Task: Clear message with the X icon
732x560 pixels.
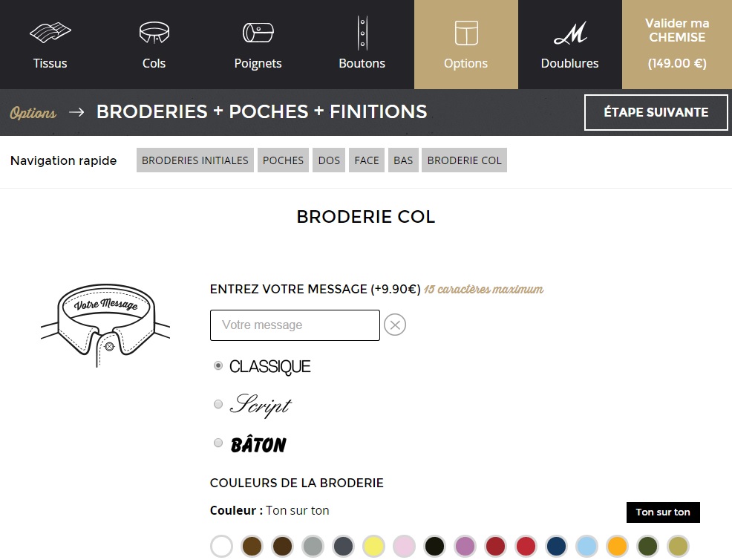Action: tap(395, 325)
